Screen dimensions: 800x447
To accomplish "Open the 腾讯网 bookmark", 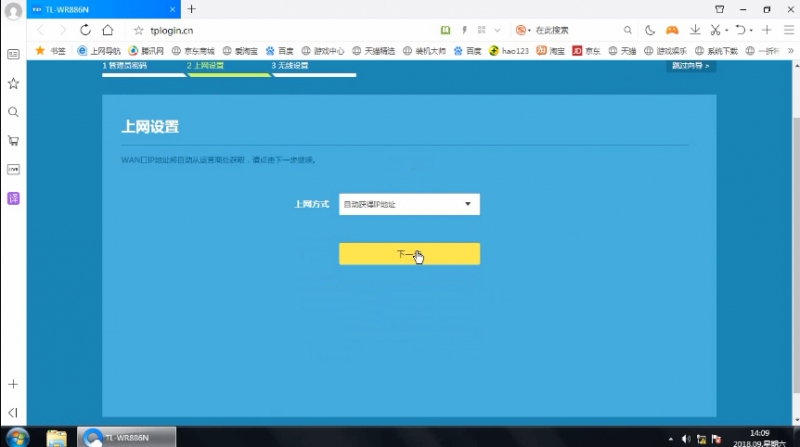I will [x=146, y=51].
